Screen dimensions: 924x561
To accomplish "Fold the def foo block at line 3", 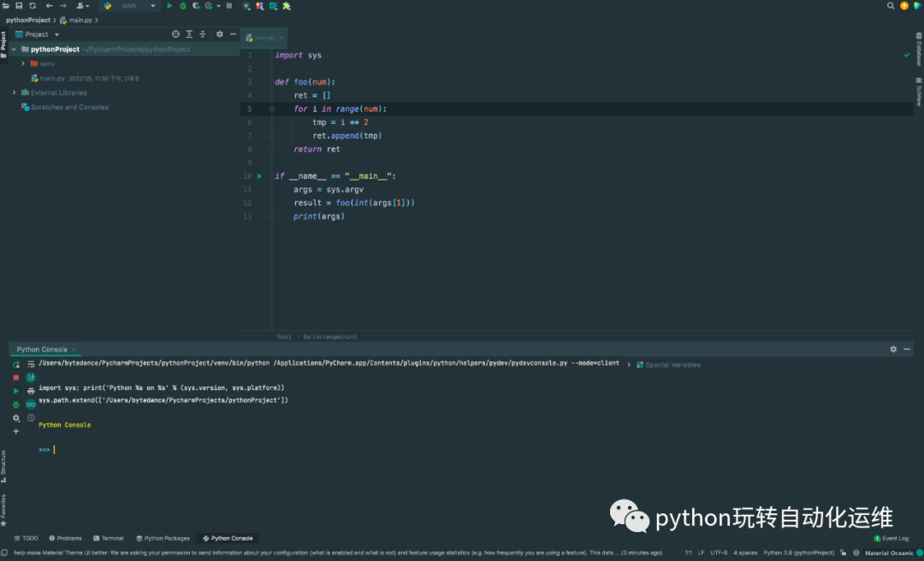I will (272, 82).
